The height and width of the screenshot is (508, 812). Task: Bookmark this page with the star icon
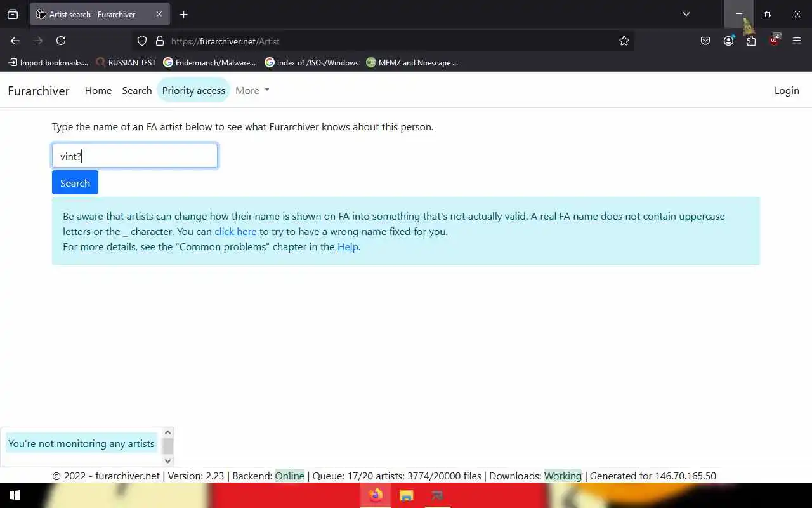coord(624,41)
